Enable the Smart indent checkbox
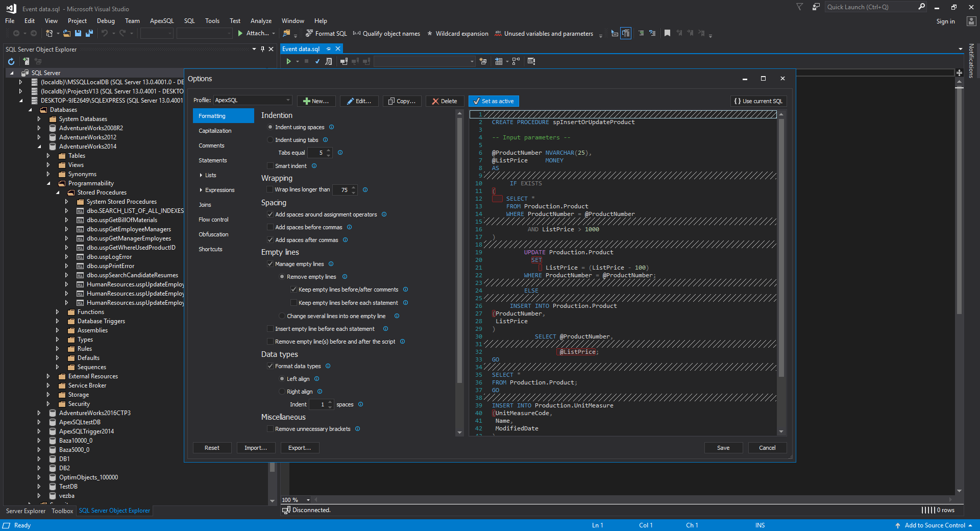This screenshot has height=531, width=980. [271, 166]
